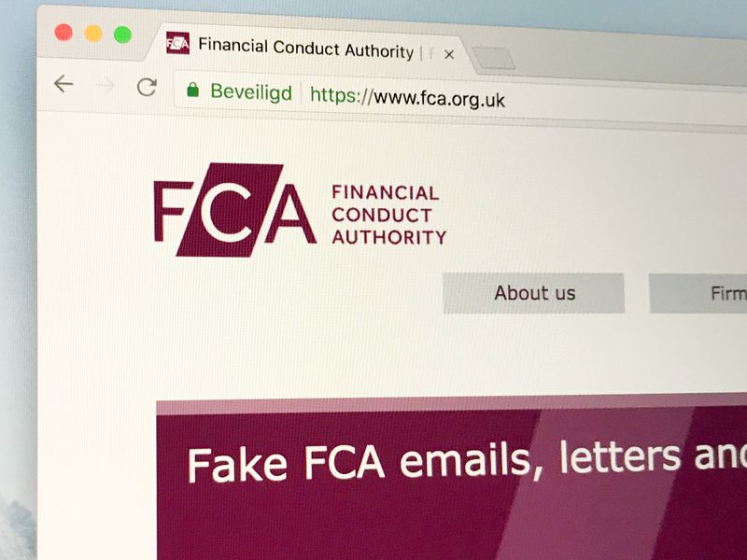This screenshot has height=560, width=747.
Task: Click the red close window button
Action: (x=63, y=33)
